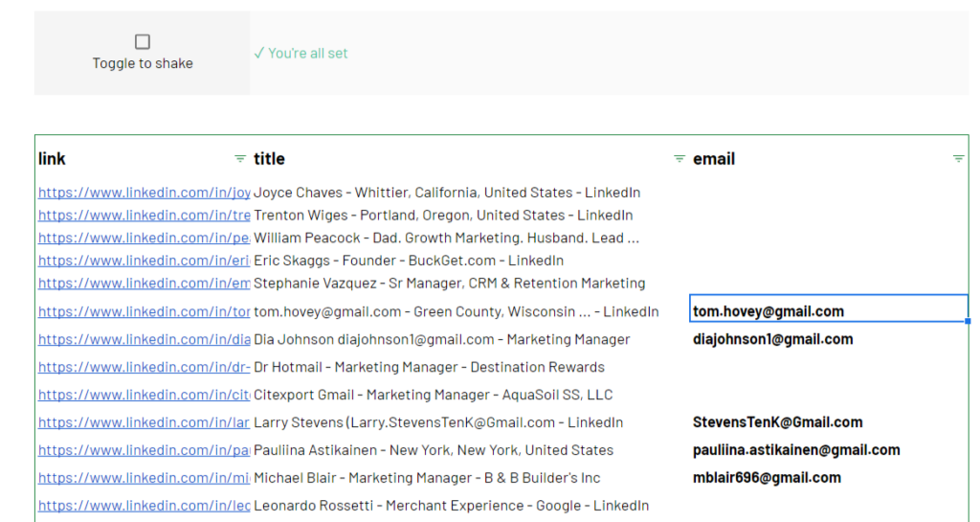Screen dimensions: 980x522
Task: Select the StevensTenK@Gmail.com email cell
Action: click(829, 422)
